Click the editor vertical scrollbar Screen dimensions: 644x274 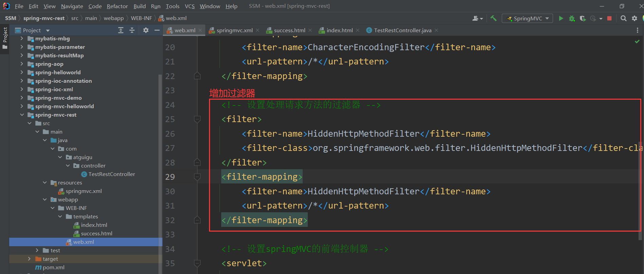(x=640, y=191)
